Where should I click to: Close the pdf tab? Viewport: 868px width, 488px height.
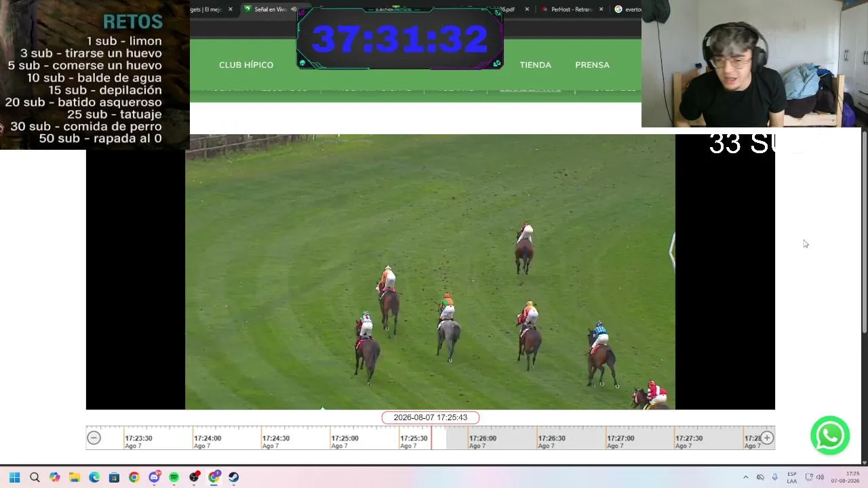(x=527, y=9)
